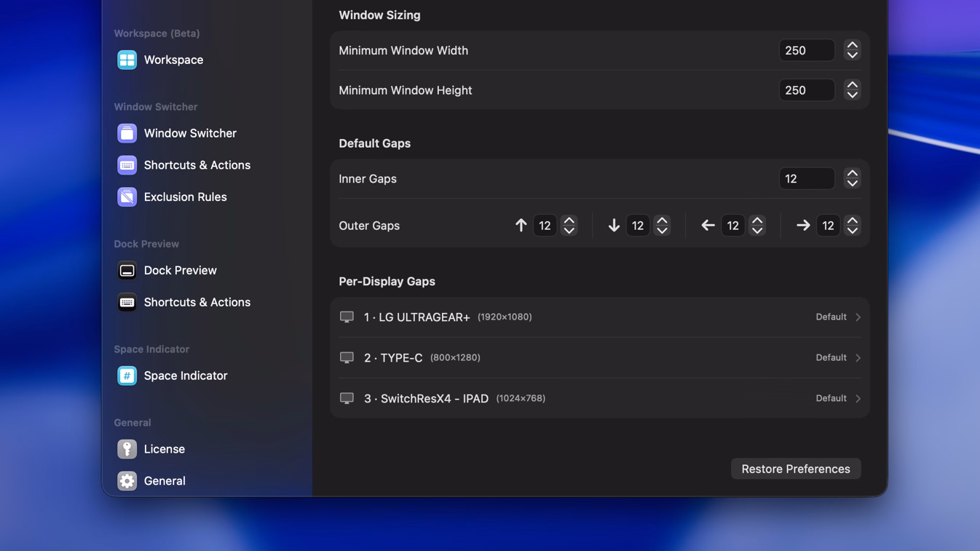Click the monitor icon for LG ULTRAGEAR+
The height and width of the screenshot is (551, 980).
pos(347,317)
